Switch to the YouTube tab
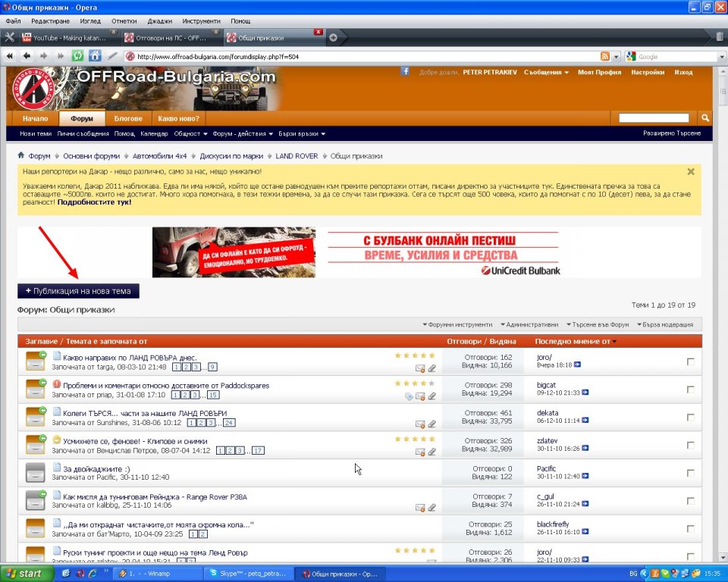The image size is (728, 582). tap(68, 38)
